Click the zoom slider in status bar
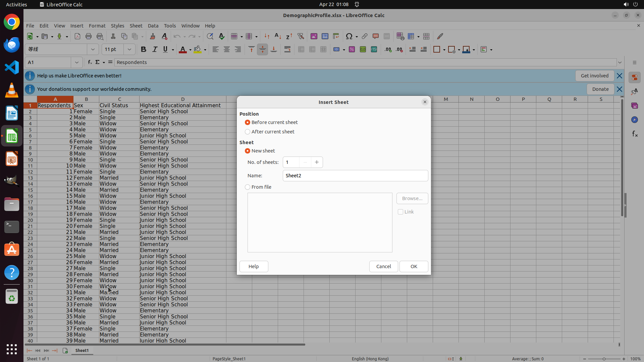The width and height of the screenshot is (644, 362). point(604,359)
